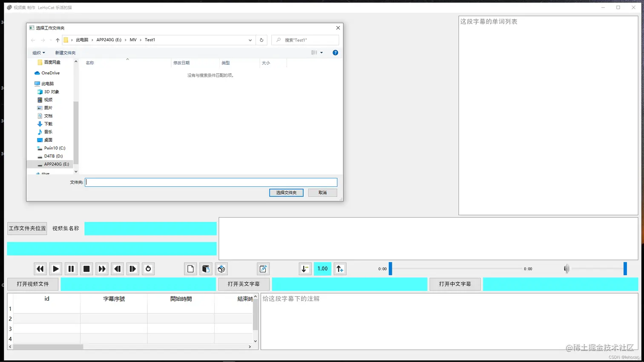Go up one folder level with up arrow
The width and height of the screenshot is (644, 362).
pyautogui.click(x=57, y=40)
